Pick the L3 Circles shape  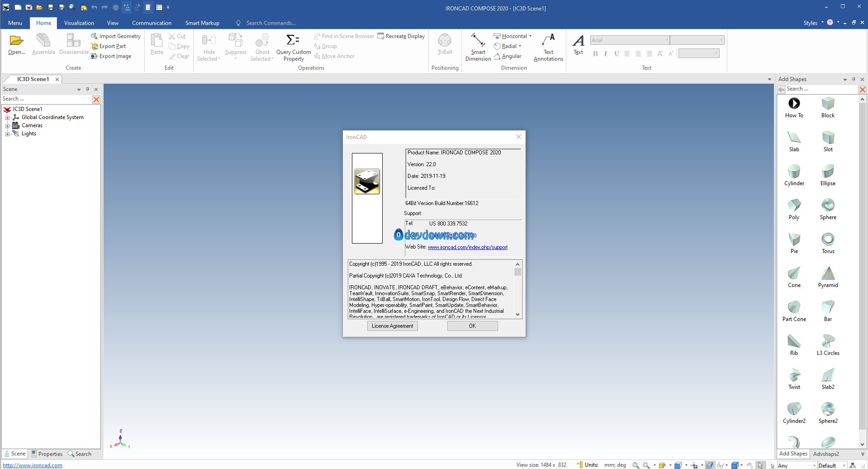click(x=828, y=345)
